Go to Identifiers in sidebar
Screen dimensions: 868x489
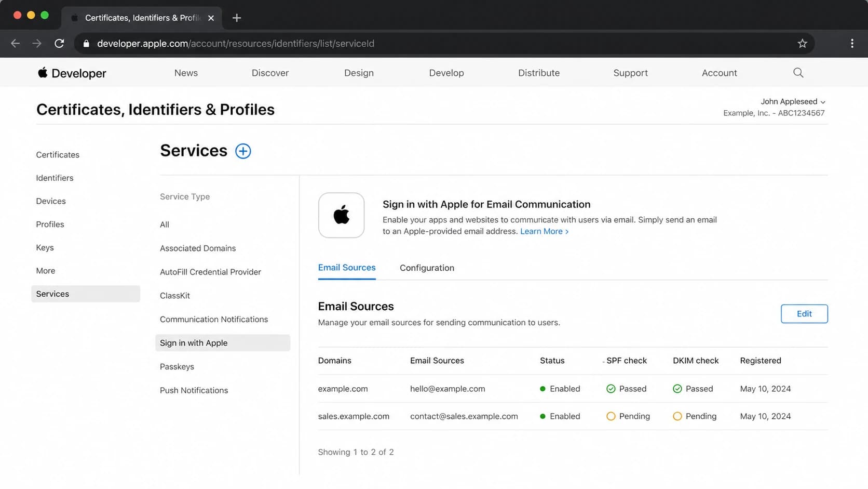tap(55, 178)
